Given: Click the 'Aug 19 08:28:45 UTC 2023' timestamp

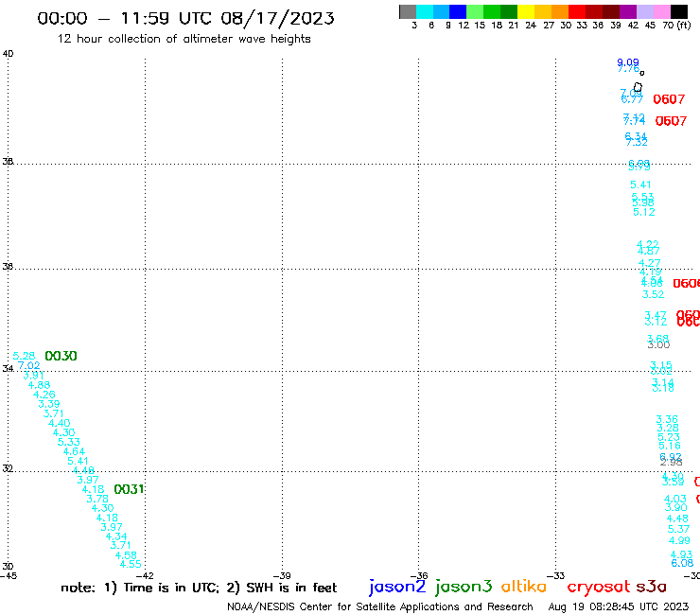Looking at the screenshot, I should point(619,606).
